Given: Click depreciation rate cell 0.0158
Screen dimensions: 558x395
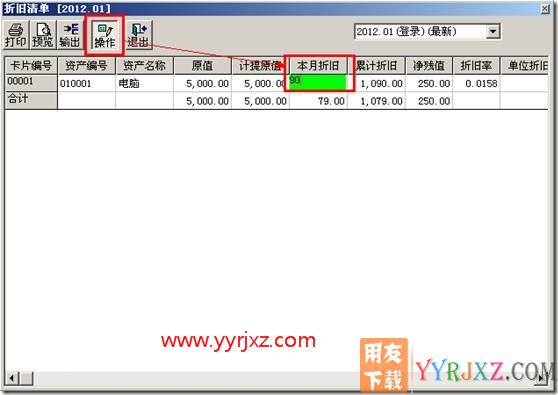Looking at the screenshot, I should click(x=476, y=84).
